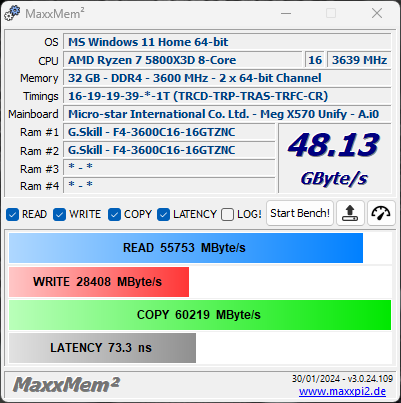Click the COPY 60219 MByte/s bar
This screenshot has width=401, height=403.
[200, 315]
